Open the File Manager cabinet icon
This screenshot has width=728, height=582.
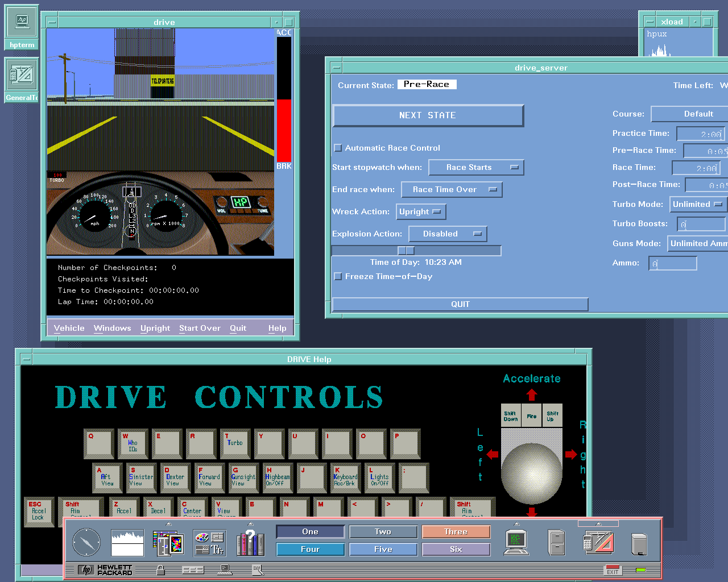pos(557,542)
